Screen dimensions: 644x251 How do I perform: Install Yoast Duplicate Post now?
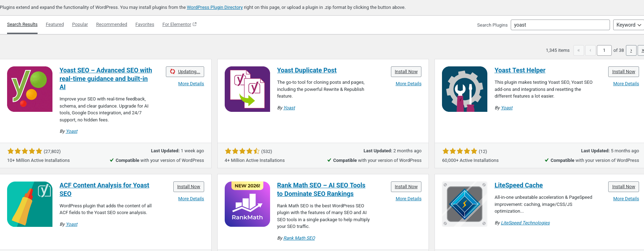point(406,71)
